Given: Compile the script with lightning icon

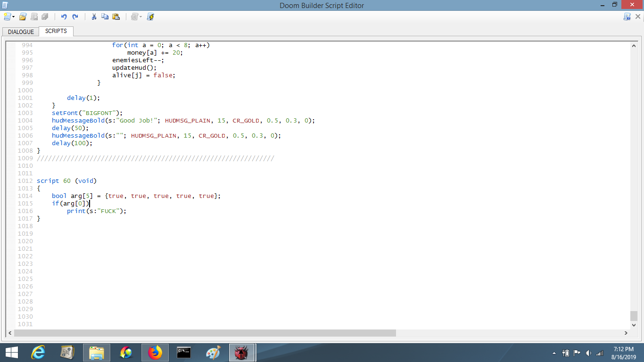Looking at the screenshot, I should 150,16.
